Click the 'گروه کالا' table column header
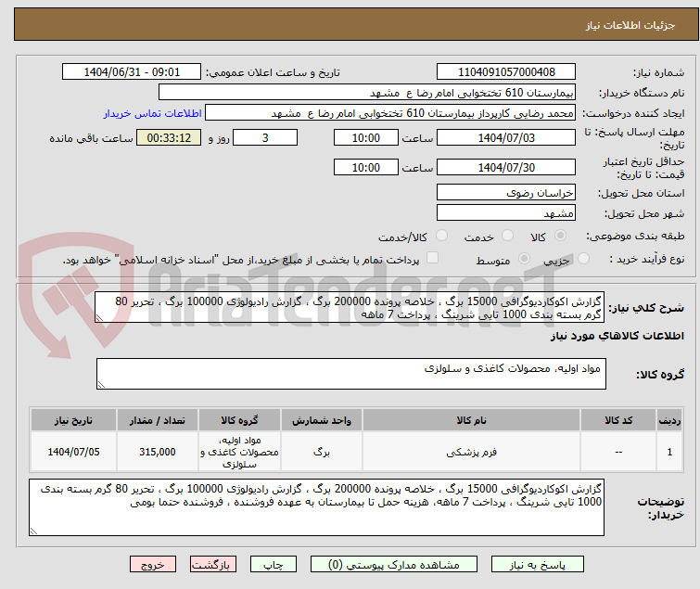The width and height of the screenshot is (700, 589). tap(239, 420)
